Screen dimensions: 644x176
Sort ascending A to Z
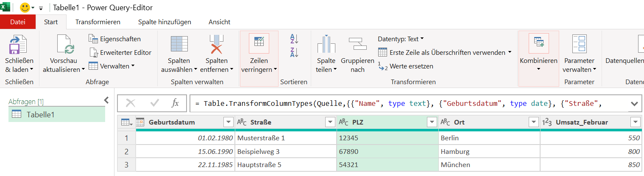coord(294,39)
